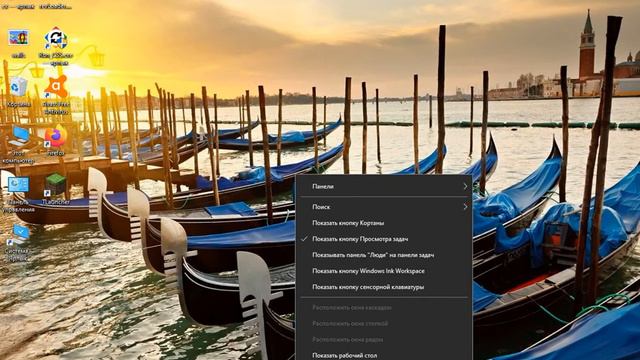This screenshot has width=640, height=360.
Task: Enable Показать кнопку сенсорной клавиатуры
Action: (x=384, y=287)
